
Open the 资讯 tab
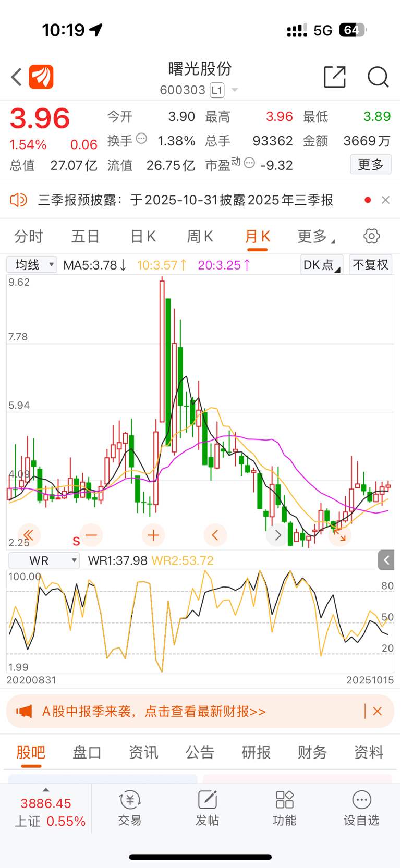point(143,753)
